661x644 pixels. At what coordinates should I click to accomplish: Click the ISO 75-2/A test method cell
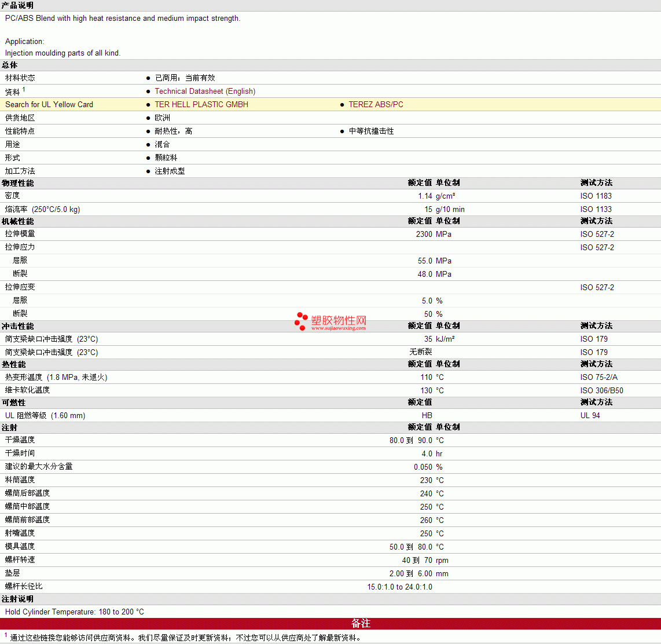pos(598,378)
